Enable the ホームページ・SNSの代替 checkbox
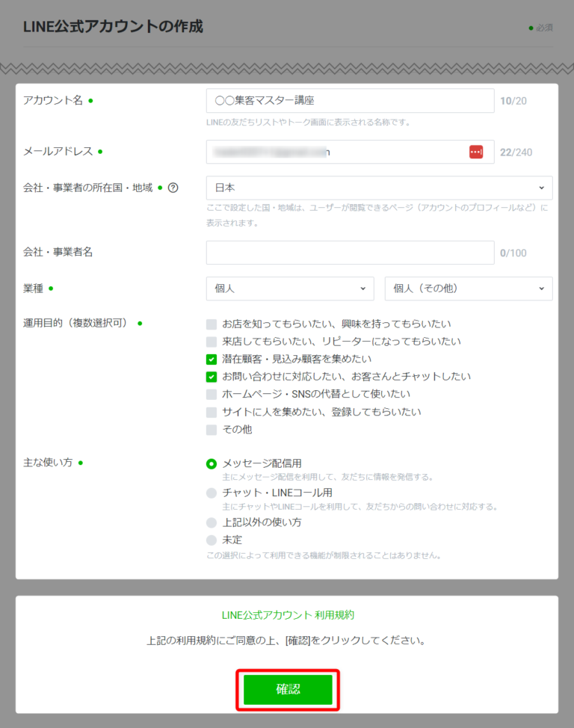Viewport: 574px width, 728px height. (212, 394)
